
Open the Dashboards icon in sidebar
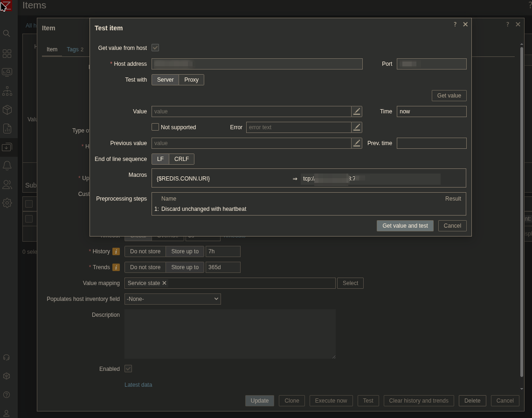(x=7, y=54)
